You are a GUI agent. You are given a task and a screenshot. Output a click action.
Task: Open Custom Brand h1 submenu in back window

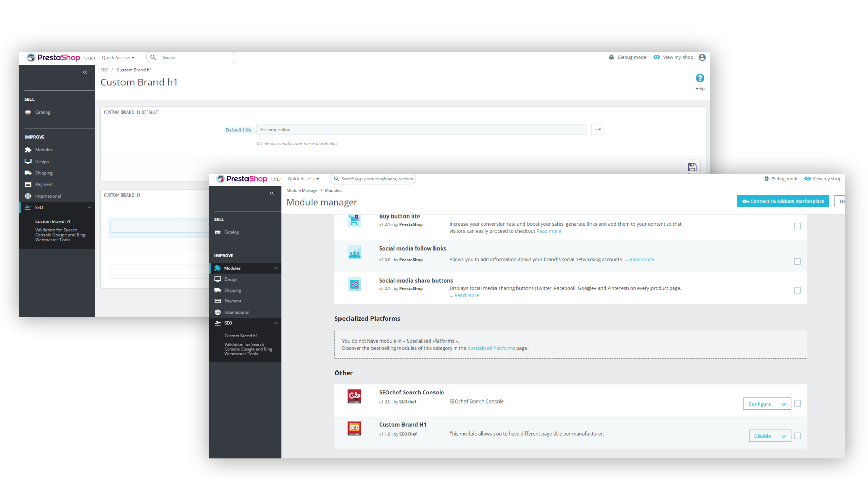(52, 221)
